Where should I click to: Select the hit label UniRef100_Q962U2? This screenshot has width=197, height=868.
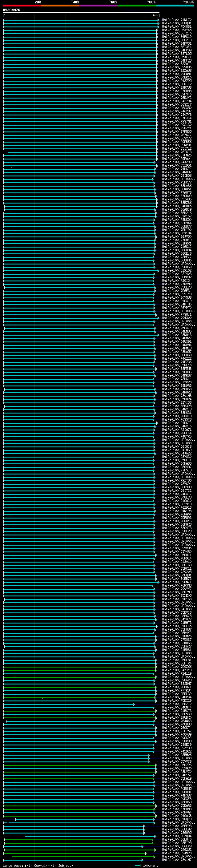177,850
